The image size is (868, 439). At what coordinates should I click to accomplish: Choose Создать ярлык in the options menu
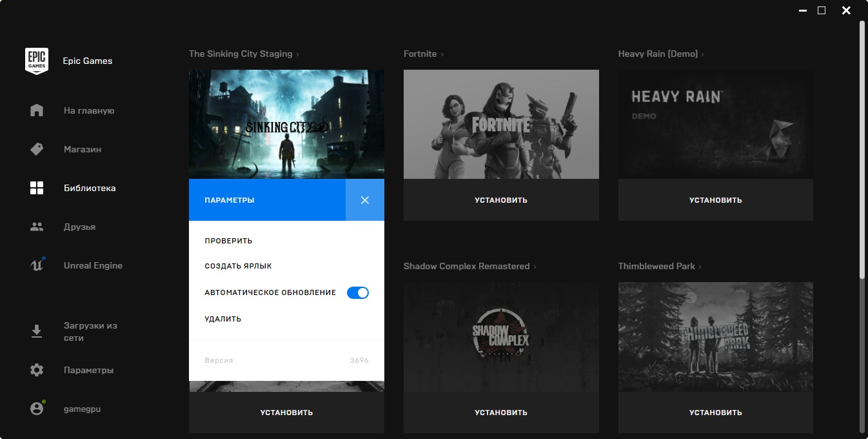click(x=238, y=266)
